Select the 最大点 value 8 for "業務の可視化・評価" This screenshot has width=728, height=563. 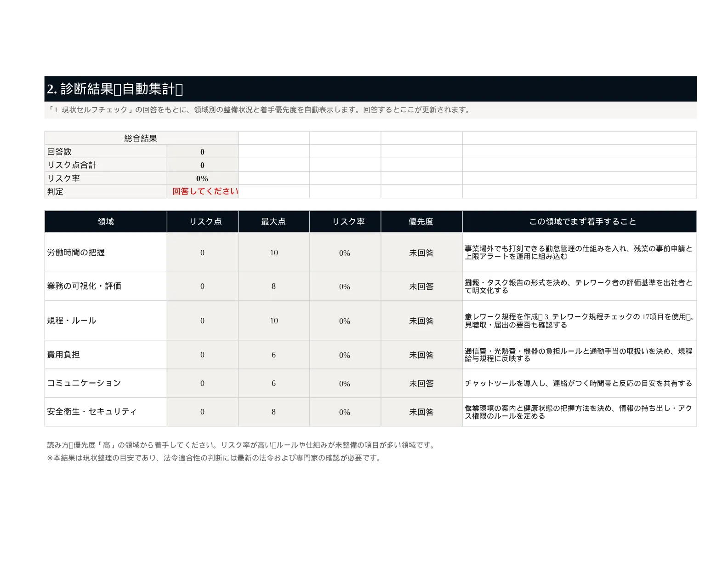pos(274,286)
